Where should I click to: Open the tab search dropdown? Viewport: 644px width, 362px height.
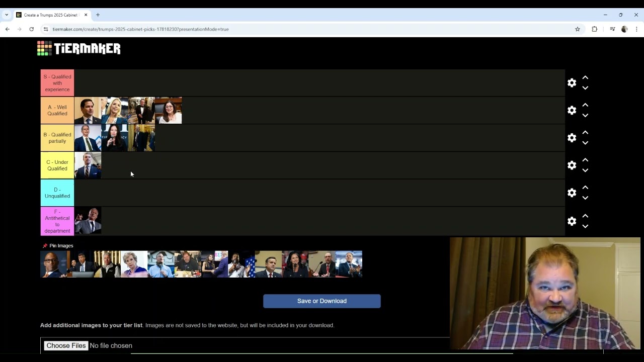point(7,15)
